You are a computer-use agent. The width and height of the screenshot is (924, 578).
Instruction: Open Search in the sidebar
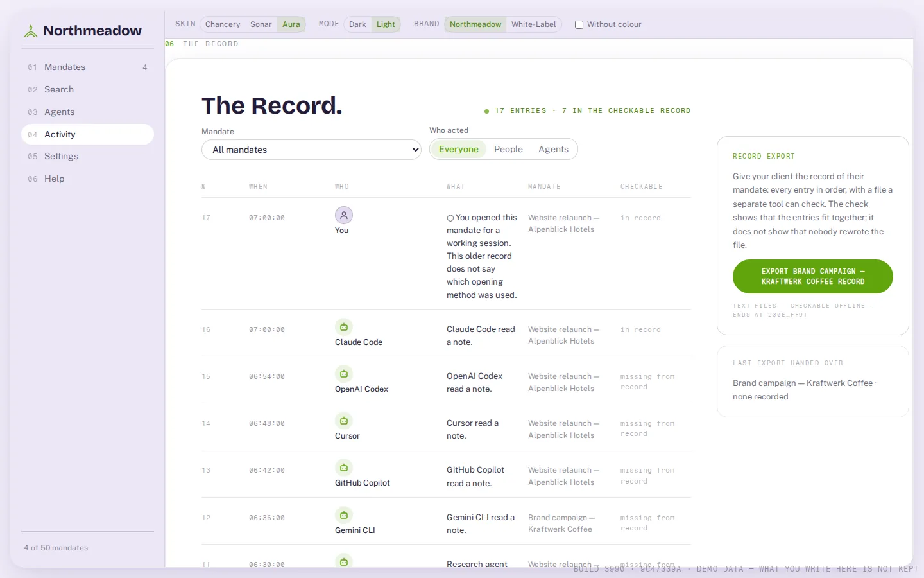pyautogui.click(x=87, y=89)
